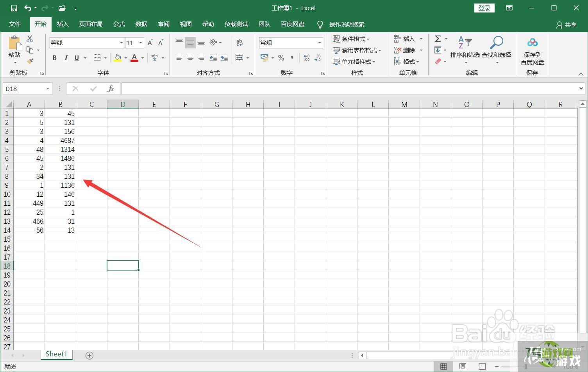Expand Format as Table (套用表格格式) menu
Screen dimensions: 588x372
pyautogui.click(x=357, y=50)
